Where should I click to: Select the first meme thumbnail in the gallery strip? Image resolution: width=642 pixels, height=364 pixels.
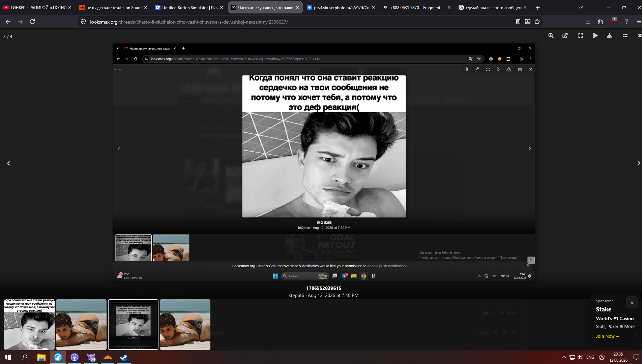[29, 325]
